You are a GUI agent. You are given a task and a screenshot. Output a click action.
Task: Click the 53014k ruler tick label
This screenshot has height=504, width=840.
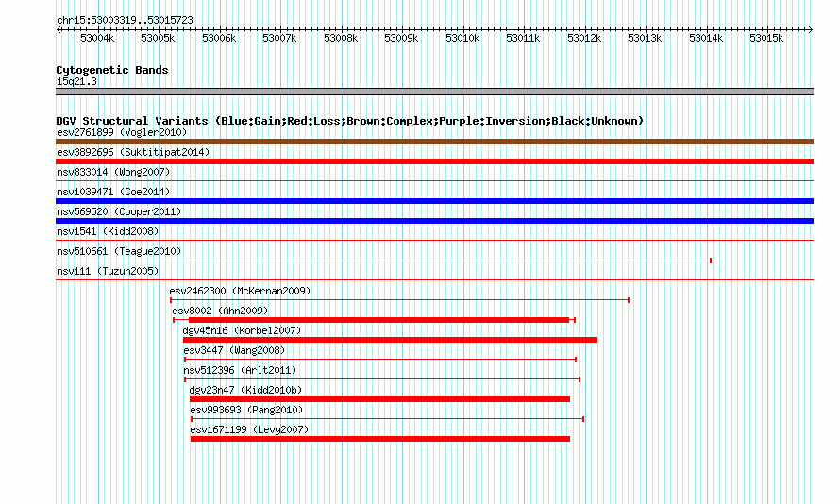[x=706, y=38]
